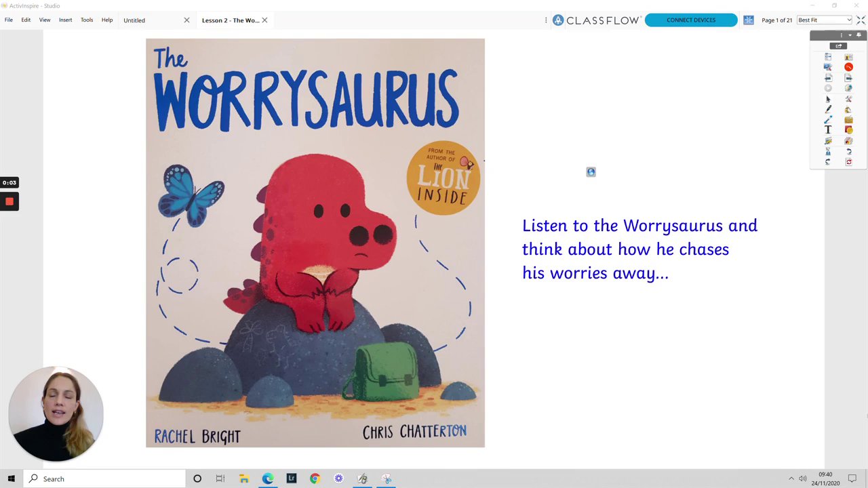Open the Main Menu icon in the toolbox
The width and height of the screenshot is (868, 488).
(828, 57)
